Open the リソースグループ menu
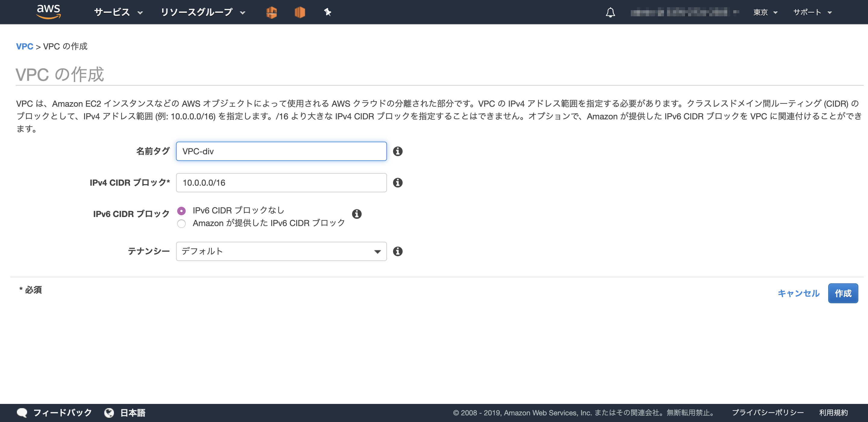The width and height of the screenshot is (868, 422). [203, 12]
